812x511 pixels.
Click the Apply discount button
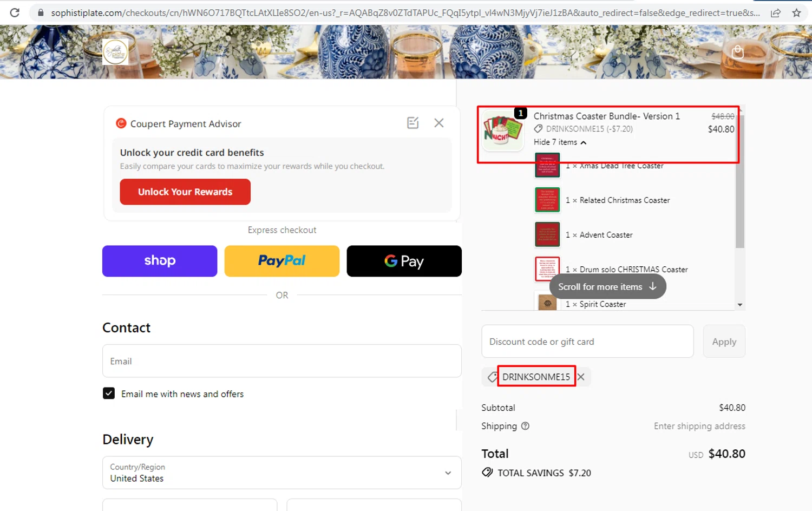pos(724,342)
